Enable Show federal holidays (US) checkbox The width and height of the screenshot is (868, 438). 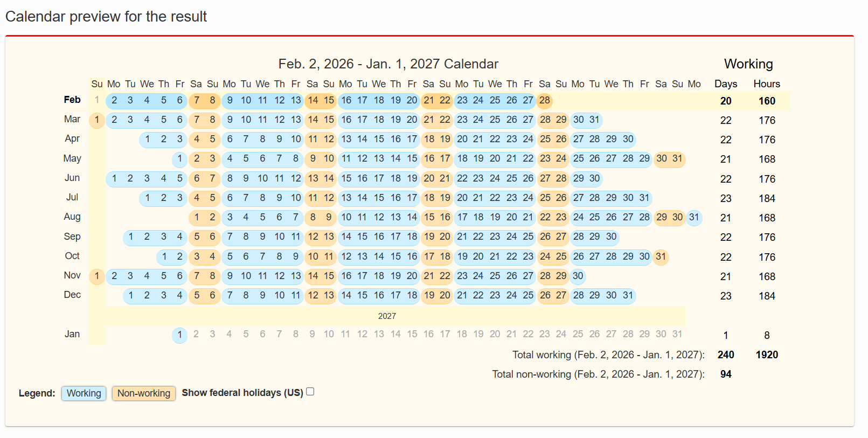click(310, 392)
